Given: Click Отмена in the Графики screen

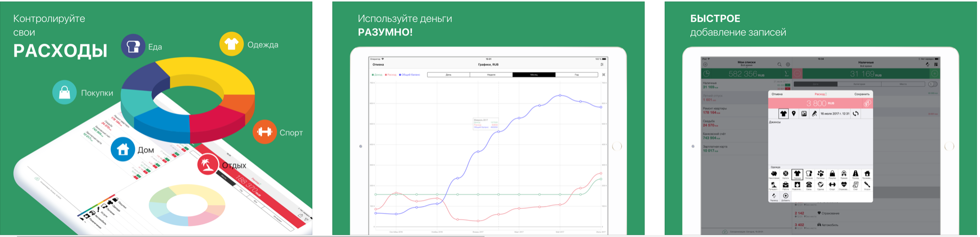Looking at the screenshot, I should (378, 64).
